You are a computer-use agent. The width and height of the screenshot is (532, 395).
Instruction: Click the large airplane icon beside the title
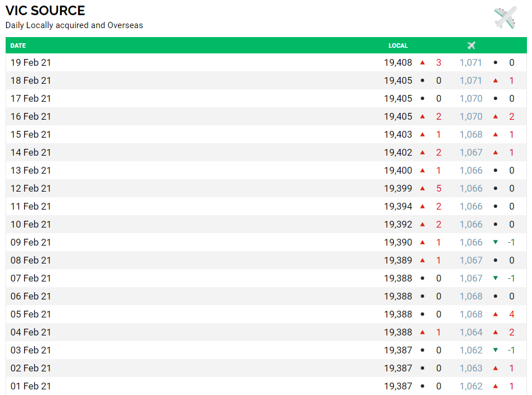(505, 17)
